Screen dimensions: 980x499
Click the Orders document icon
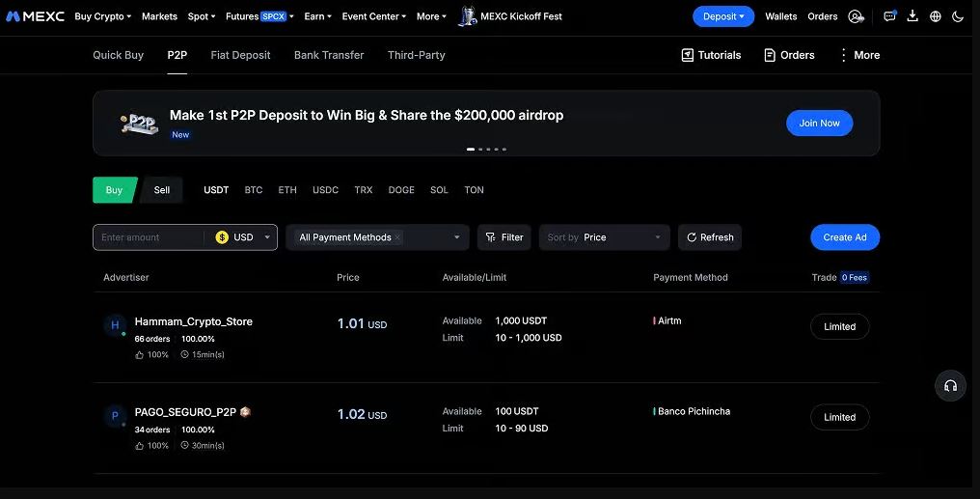770,55
